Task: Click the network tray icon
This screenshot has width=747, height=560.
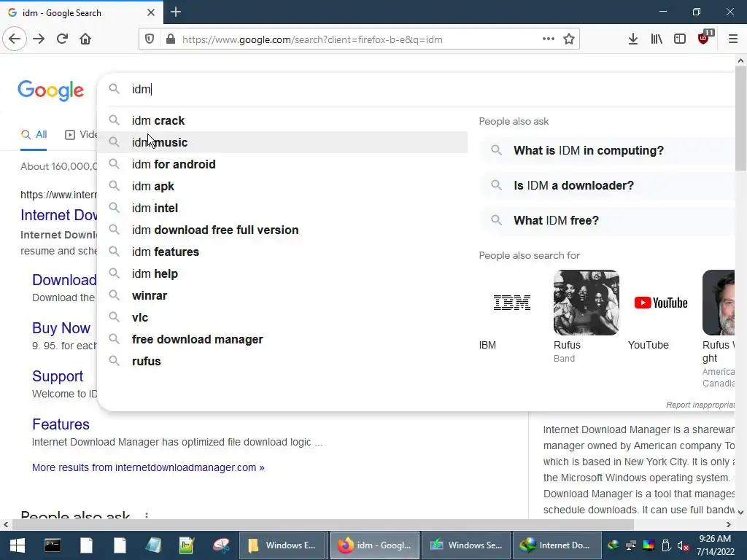Action: pos(631,545)
